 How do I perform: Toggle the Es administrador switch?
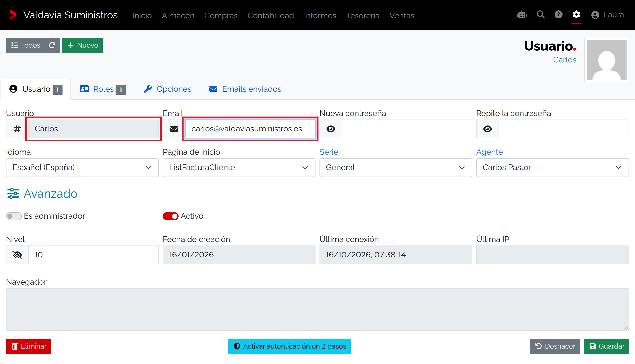[14, 216]
